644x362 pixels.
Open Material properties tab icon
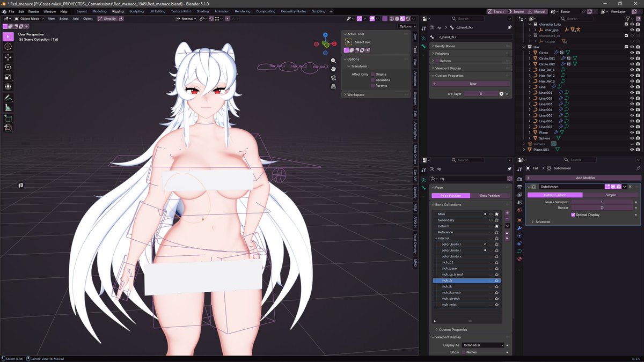pyautogui.click(x=519, y=259)
